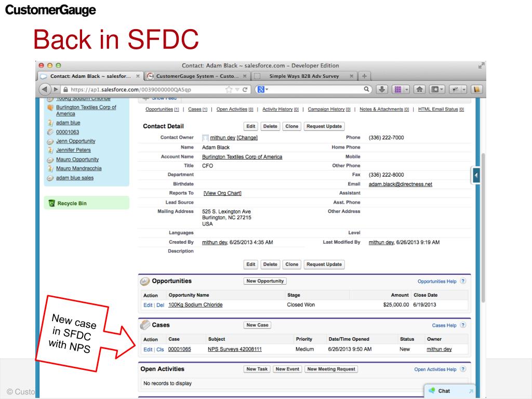Click the purple grid toolbar icon
The height and width of the screenshot is (399, 532).
[397, 89]
